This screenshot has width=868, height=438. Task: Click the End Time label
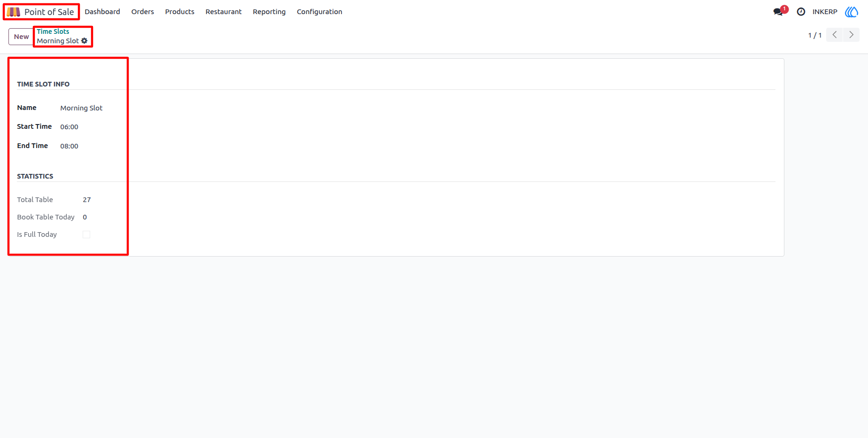coord(32,146)
